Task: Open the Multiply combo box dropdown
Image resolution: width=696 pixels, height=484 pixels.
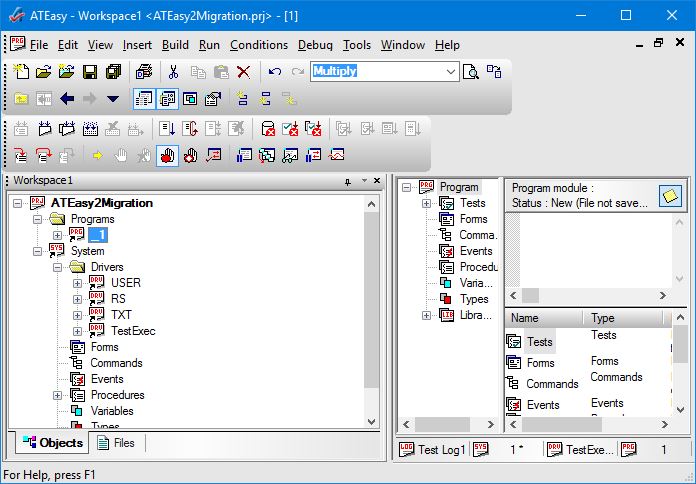Action: point(451,71)
